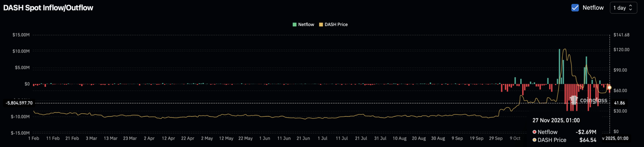The height and width of the screenshot is (147, 644).
Task: Click the DASH Spot Inflow/Outflow title
Action: point(48,8)
